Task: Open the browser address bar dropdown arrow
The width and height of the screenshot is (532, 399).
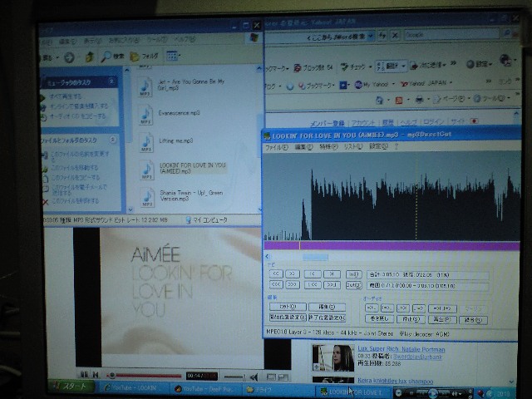Action: tap(371, 36)
